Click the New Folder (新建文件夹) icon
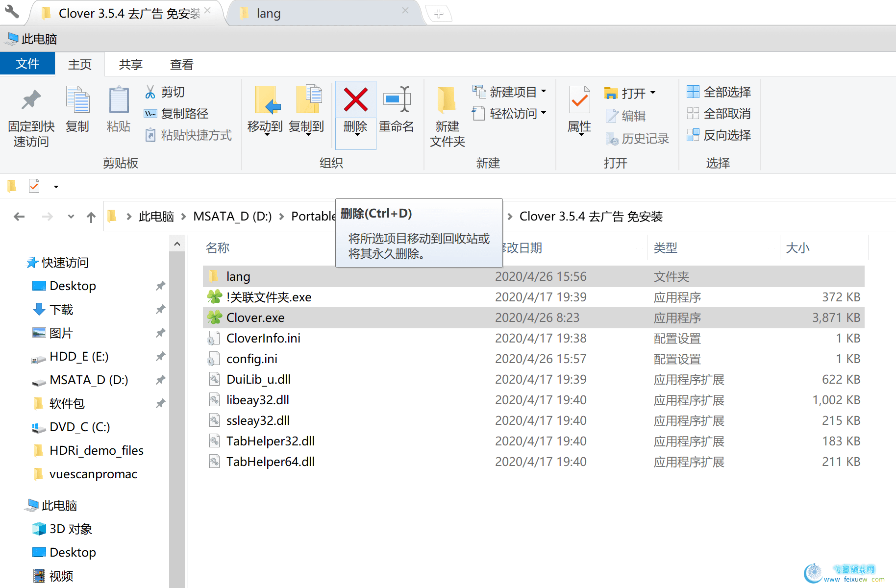This screenshot has height=588, width=896. pos(447,100)
